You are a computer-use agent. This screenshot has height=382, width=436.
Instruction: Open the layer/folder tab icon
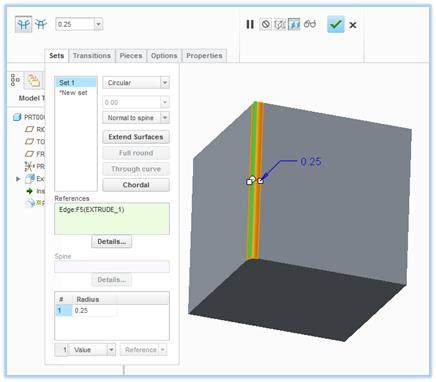click(33, 80)
